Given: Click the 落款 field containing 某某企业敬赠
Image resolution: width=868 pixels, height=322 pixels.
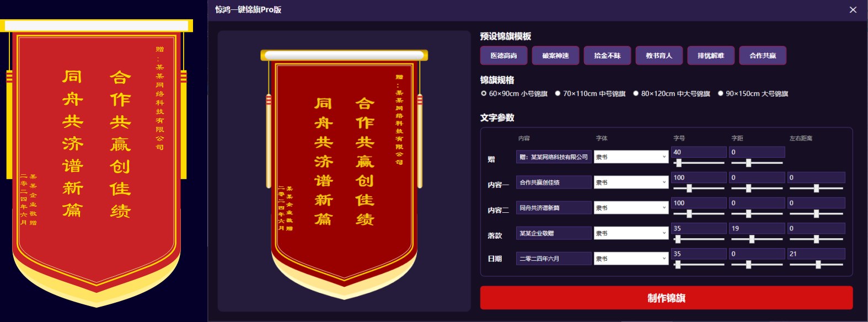Looking at the screenshot, I should click(554, 233).
